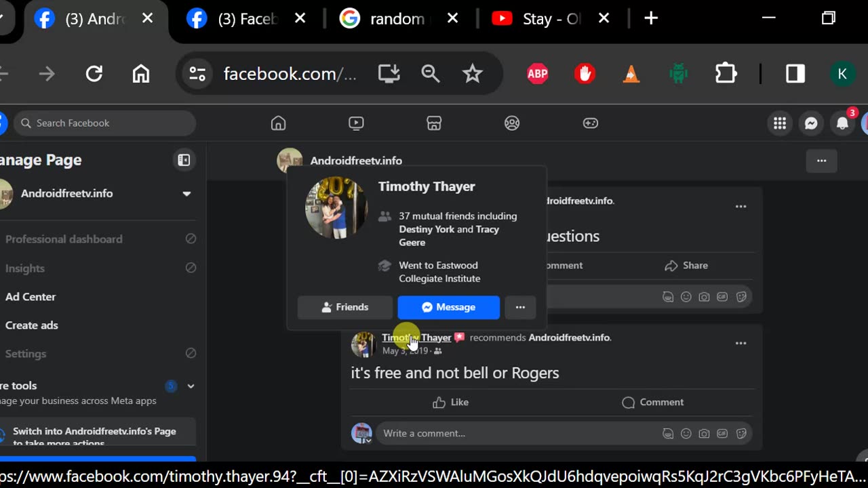
Task: Open the VLC cone extension icon
Action: pyautogui.click(x=631, y=74)
